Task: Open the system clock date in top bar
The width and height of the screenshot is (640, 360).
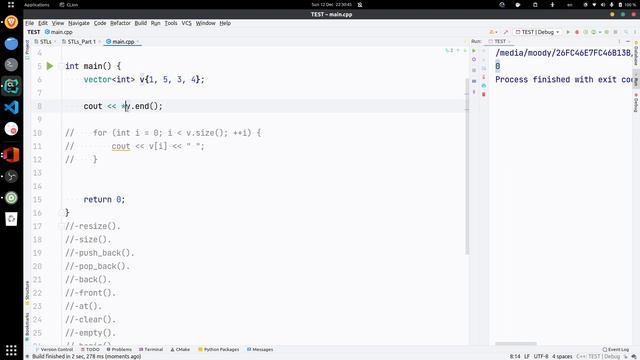Action: point(331,4)
